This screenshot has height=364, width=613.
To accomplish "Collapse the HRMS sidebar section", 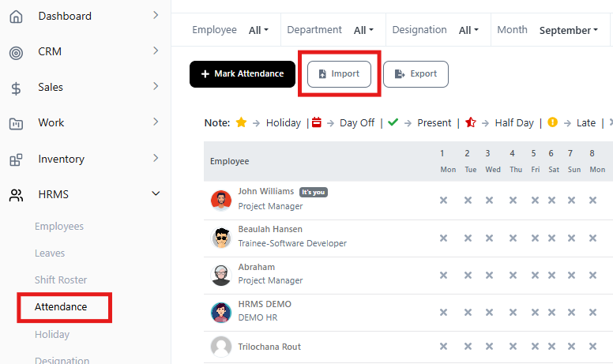I will [156, 193].
